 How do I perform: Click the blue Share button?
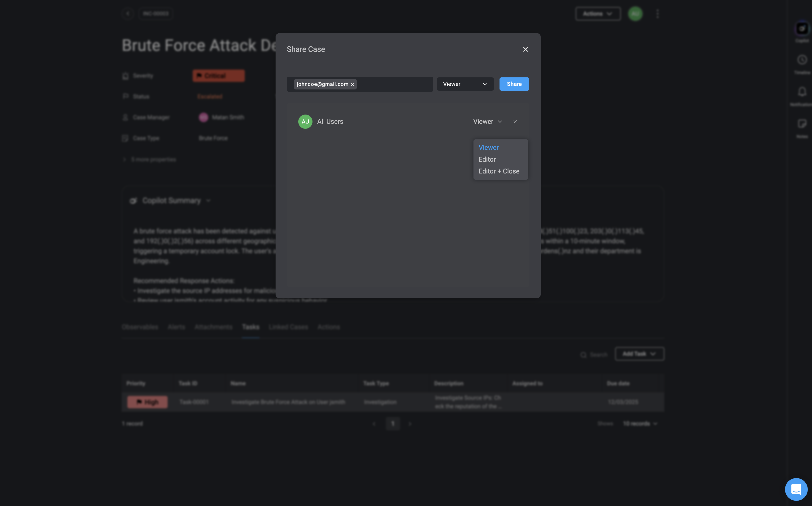514,84
